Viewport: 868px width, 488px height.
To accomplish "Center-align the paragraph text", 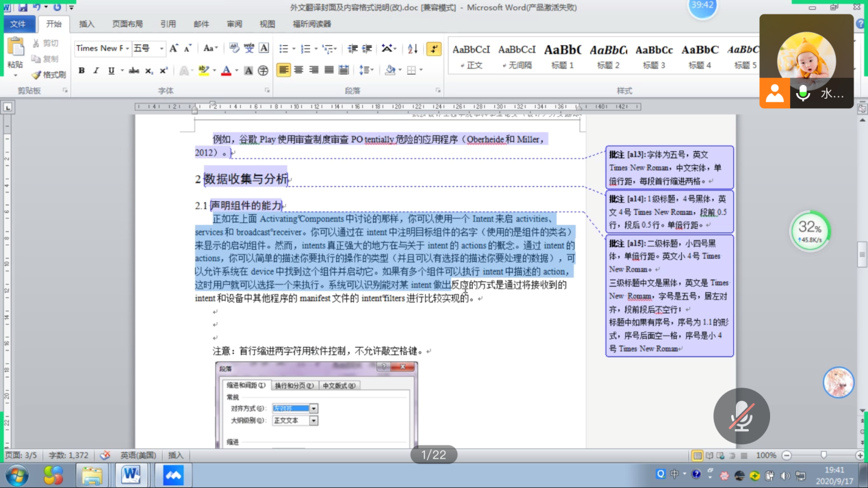I will 298,70.
